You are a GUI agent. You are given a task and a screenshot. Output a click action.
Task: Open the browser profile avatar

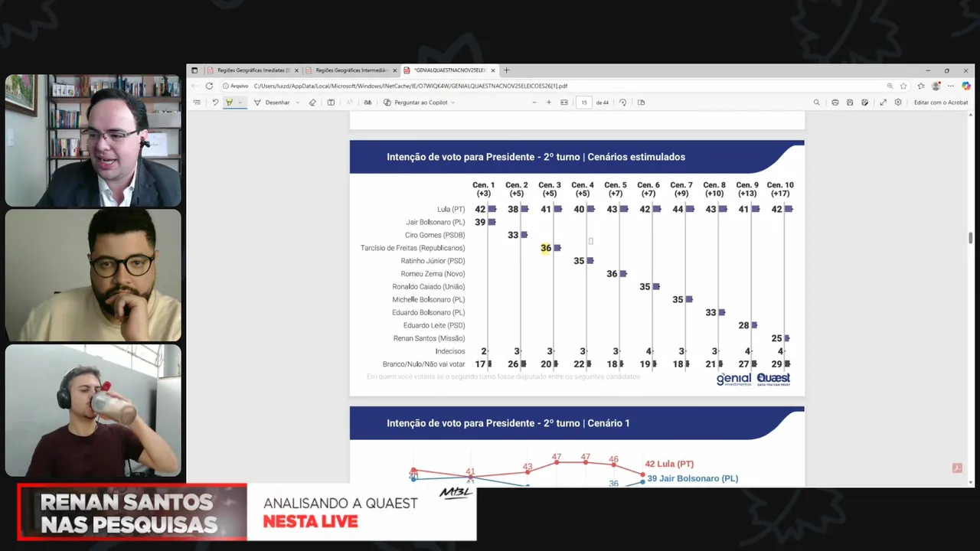(x=936, y=86)
